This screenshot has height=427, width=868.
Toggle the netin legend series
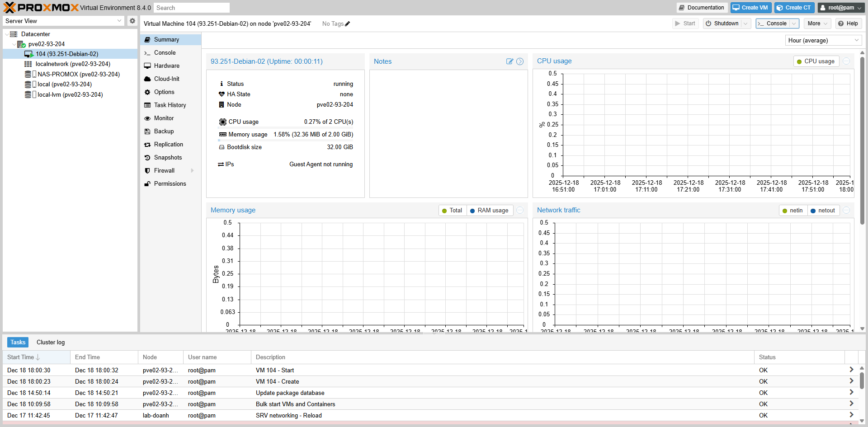point(792,211)
